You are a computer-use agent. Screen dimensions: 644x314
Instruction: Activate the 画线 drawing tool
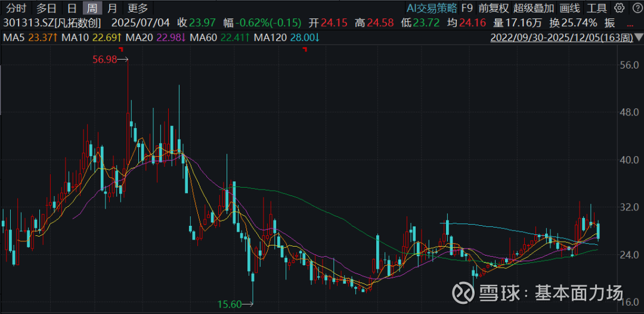(569, 8)
